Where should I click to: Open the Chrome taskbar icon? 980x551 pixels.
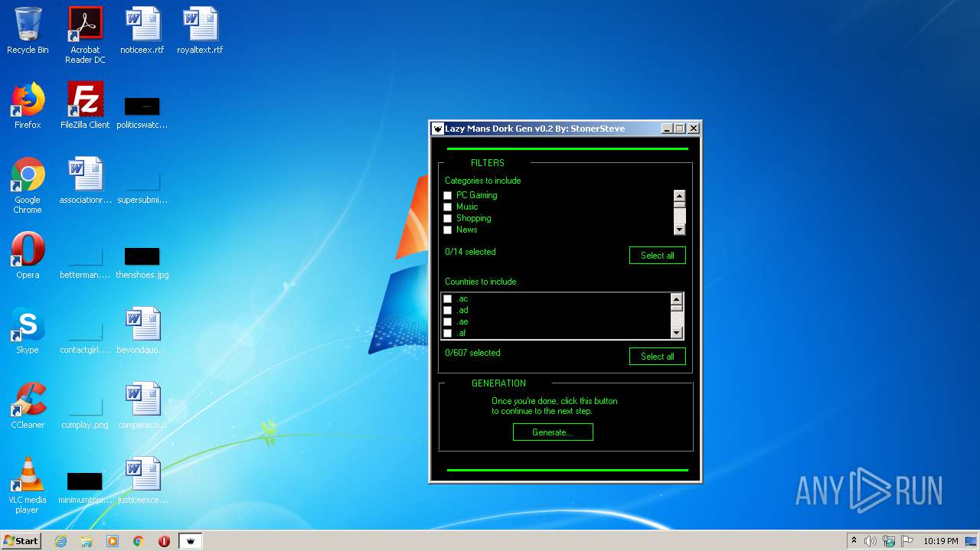139,541
